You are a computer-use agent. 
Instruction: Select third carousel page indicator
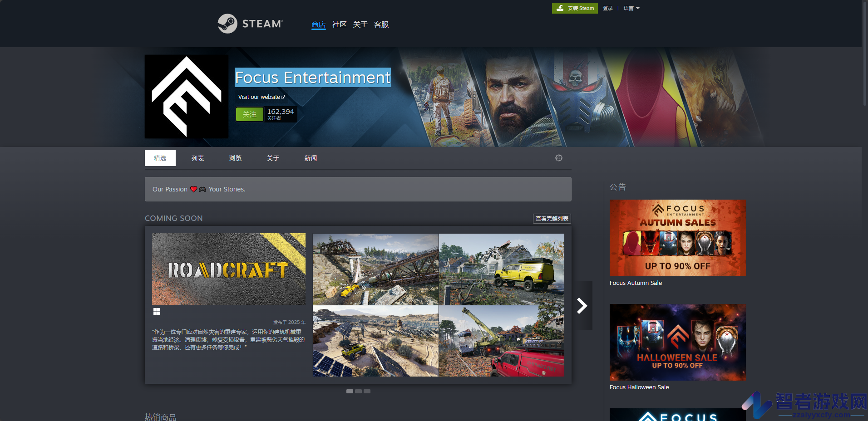click(x=367, y=391)
